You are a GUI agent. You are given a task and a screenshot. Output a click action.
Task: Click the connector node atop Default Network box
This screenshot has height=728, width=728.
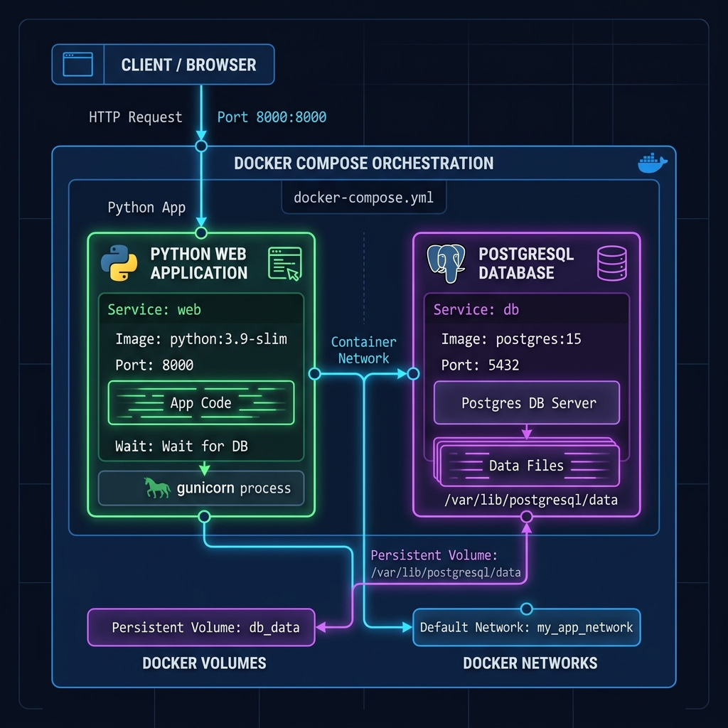[527, 609]
